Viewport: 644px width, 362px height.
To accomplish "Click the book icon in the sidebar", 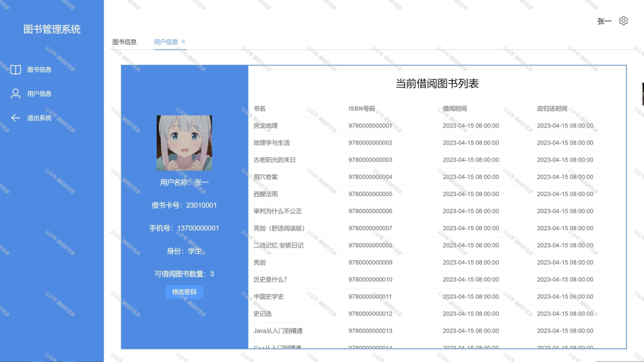I will click(16, 69).
